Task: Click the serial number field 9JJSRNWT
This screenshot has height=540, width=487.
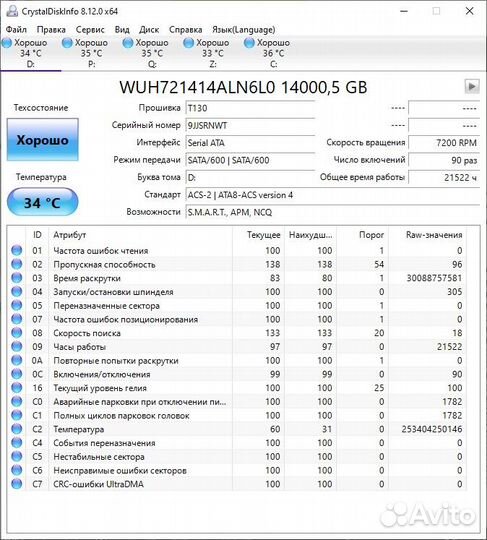Action: [250, 125]
